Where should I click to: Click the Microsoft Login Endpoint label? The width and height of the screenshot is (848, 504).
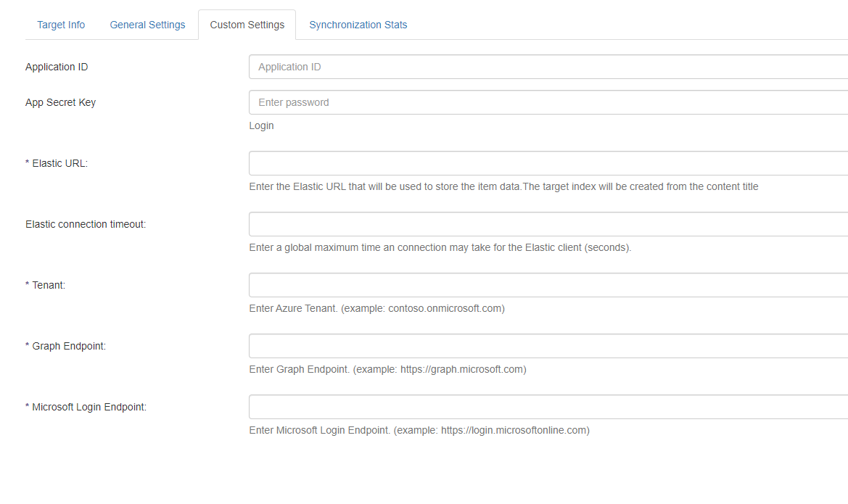pos(86,407)
